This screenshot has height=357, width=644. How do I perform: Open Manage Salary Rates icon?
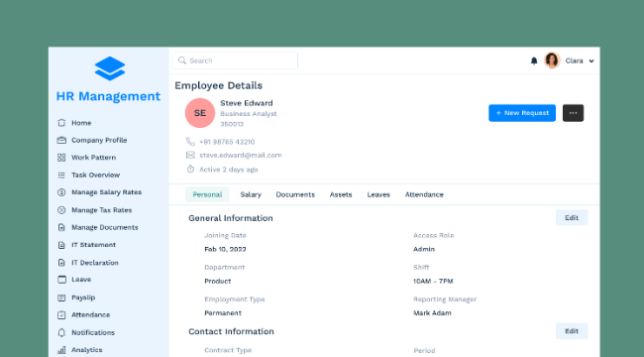tap(61, 192)
